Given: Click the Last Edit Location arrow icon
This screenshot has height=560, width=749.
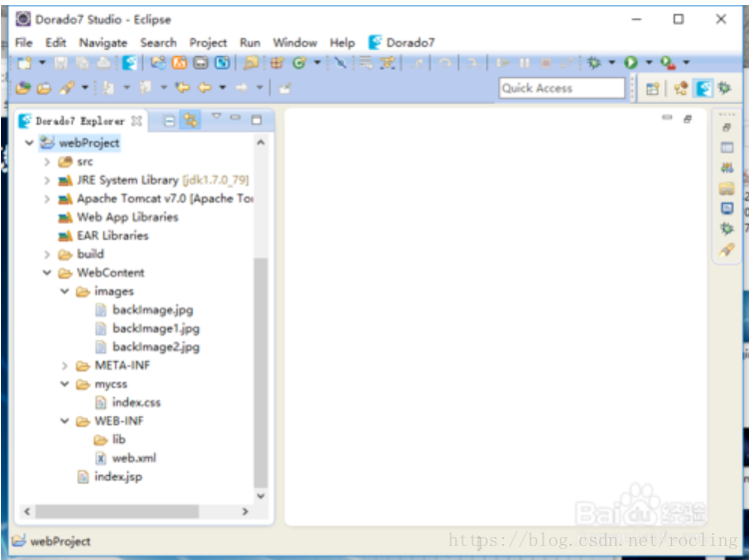Looking at the screenshot, I should 182,88.
